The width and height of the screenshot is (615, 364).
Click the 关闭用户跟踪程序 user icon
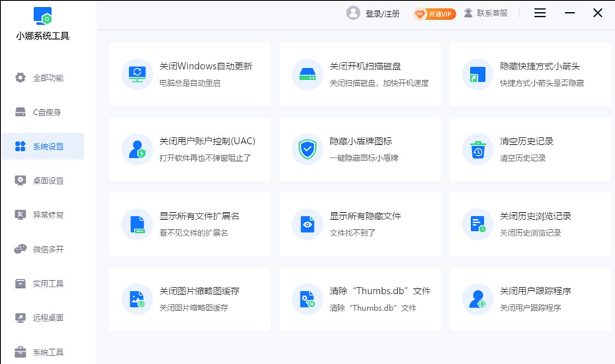pyautogui.click(x=478, y=299)
